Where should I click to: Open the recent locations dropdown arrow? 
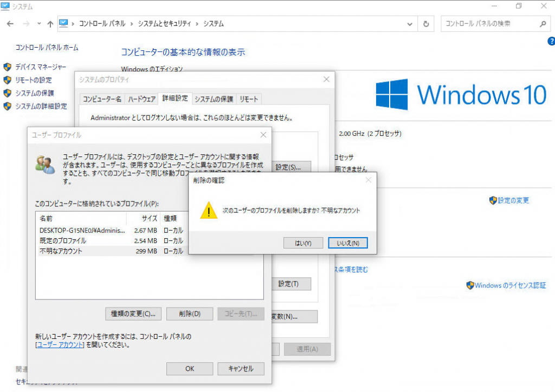[x=39, y=24]
